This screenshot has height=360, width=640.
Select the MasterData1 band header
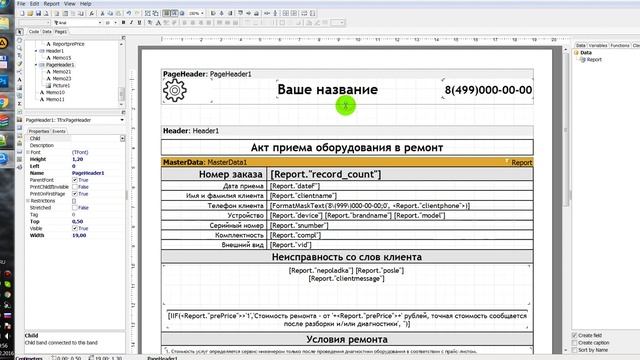tap(347, 162)
